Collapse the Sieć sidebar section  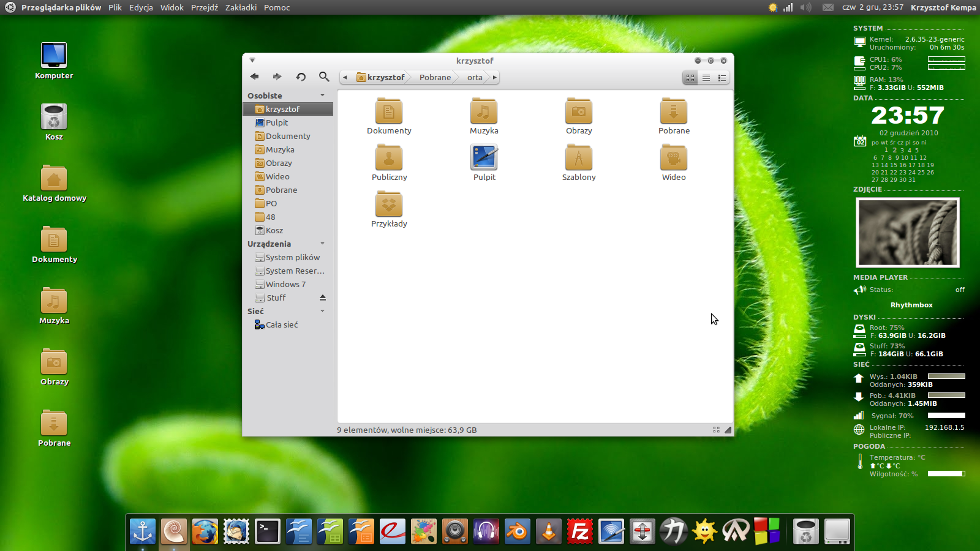[x=322, y=311]
